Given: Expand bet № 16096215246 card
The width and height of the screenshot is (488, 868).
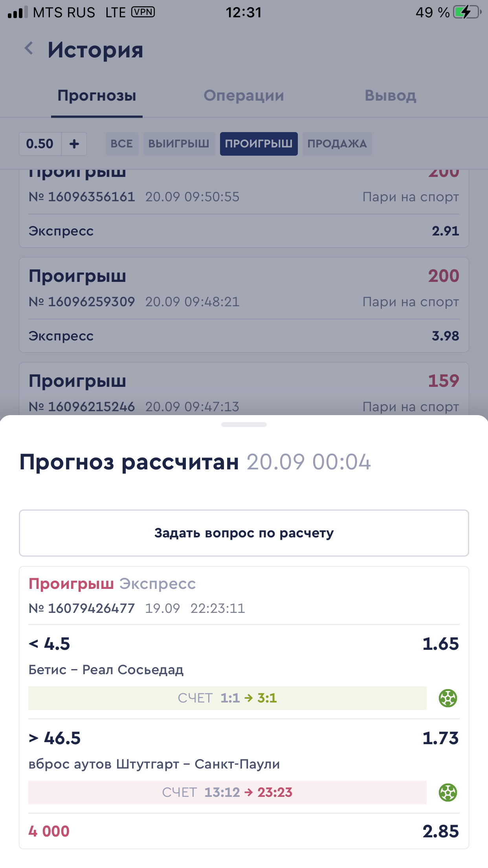Looking at the screenshot, I should click(244, 389).
